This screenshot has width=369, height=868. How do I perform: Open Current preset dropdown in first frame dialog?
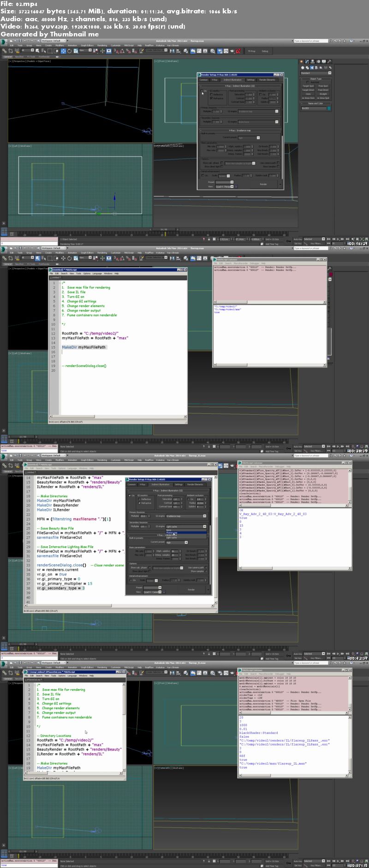tap(249, 137)
